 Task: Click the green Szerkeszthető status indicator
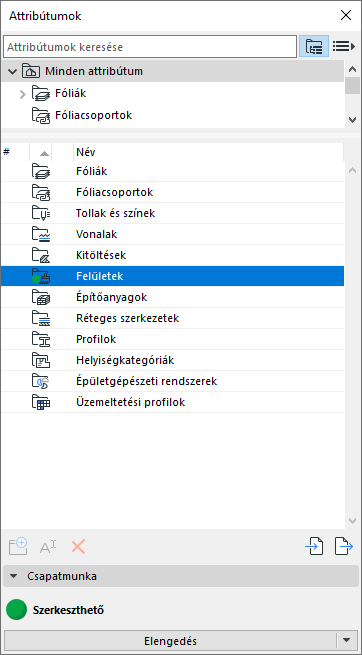coord(16,610)
